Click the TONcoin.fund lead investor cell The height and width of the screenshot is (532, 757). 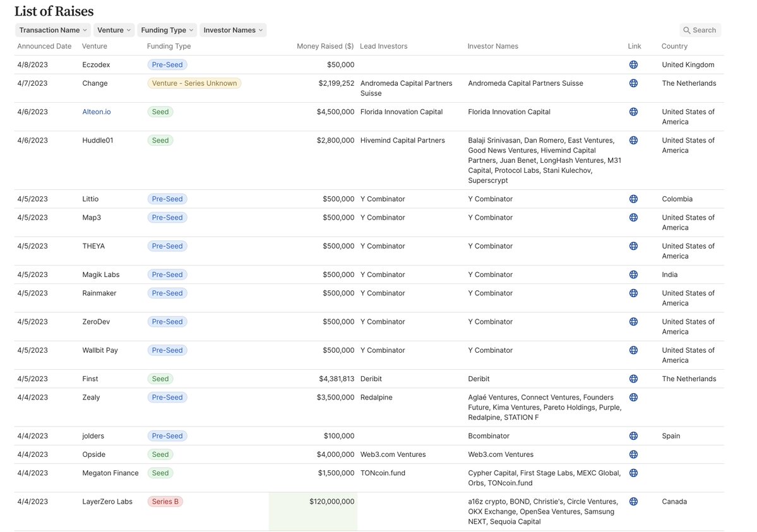click(383, 473)
